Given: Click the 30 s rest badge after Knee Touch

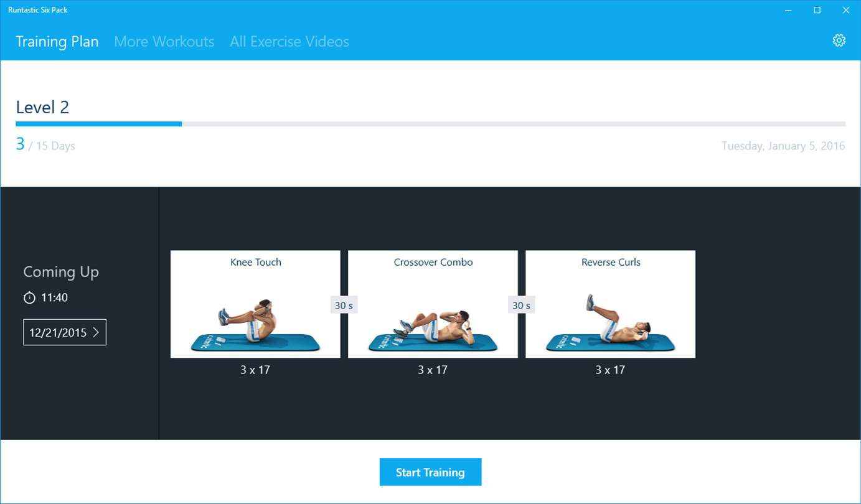Looking at the screenshot, I should (x=344, y=306).
